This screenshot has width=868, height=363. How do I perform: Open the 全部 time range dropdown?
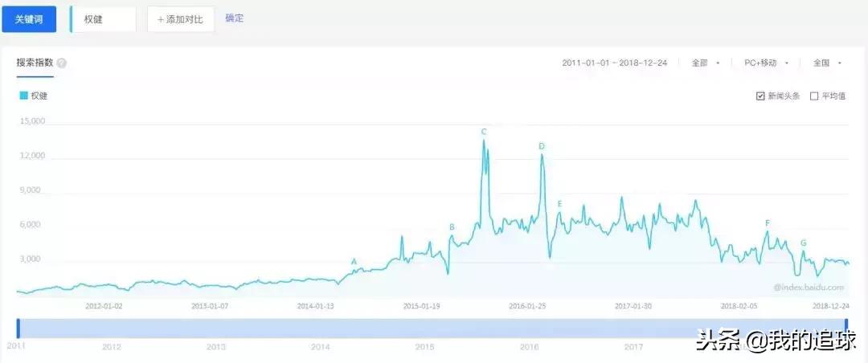pyautogui.click(x=706, y=63)
